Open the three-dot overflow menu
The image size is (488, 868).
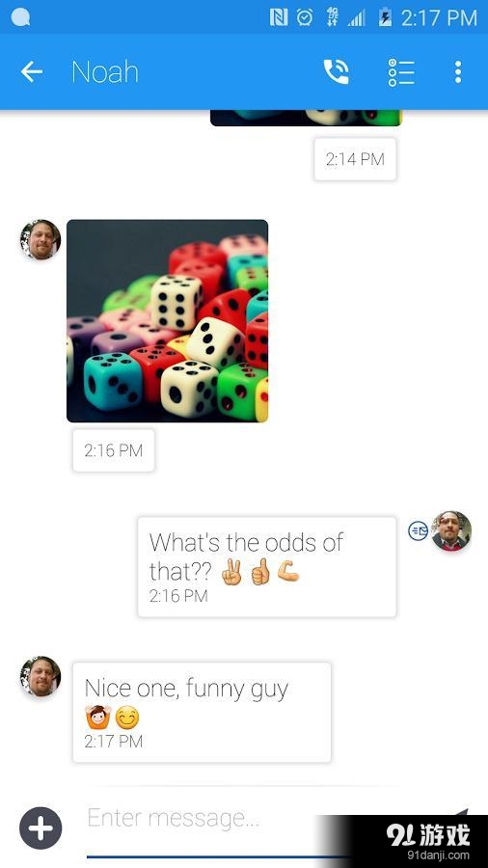coord(457,72)
